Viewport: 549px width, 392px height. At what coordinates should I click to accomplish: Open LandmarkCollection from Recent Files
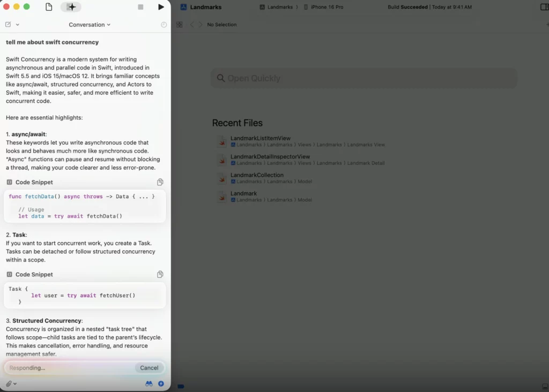pyautogui.click(x=257, y=175)
